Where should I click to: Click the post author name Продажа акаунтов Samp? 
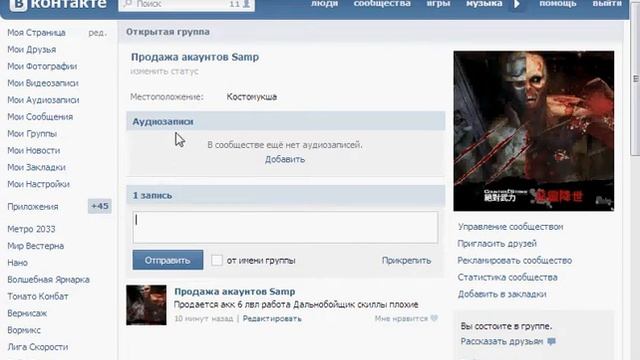[x=235, y=291]
